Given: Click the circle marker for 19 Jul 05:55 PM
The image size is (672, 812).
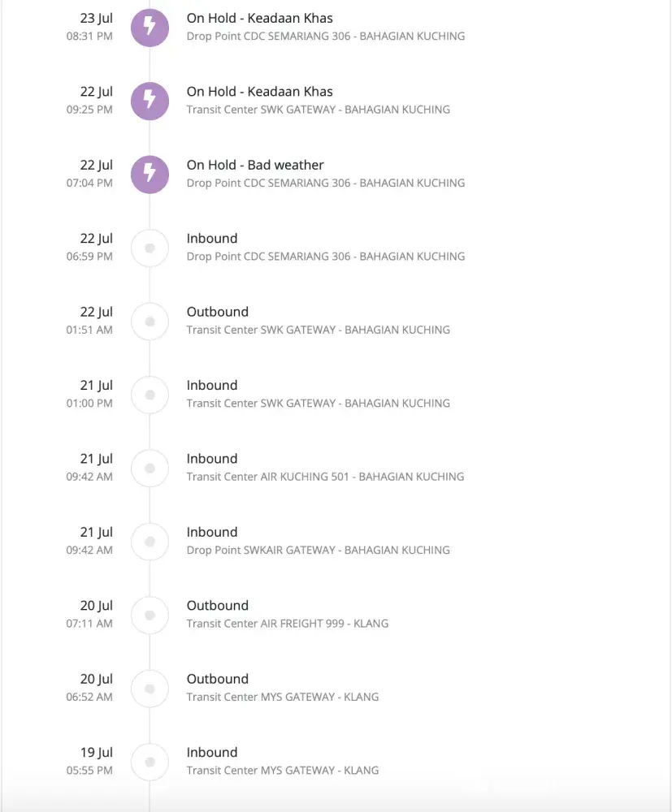Looking at the screenshot, I should coord(150,762).
